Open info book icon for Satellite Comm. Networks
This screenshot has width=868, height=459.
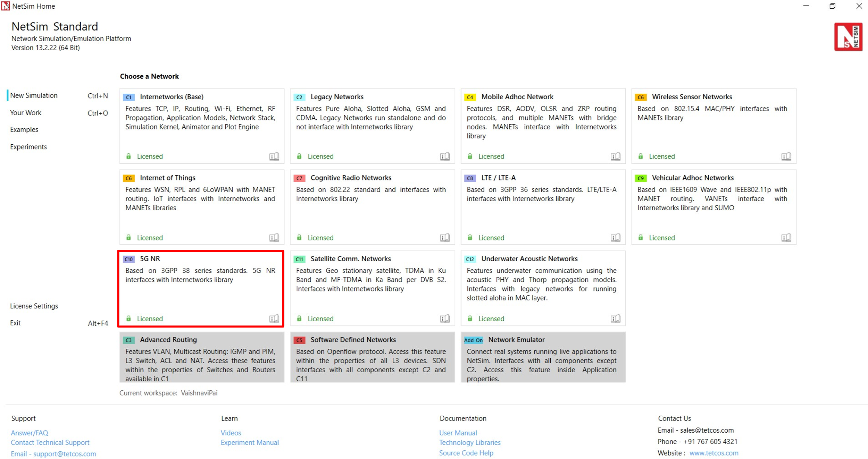coord(445,318)
